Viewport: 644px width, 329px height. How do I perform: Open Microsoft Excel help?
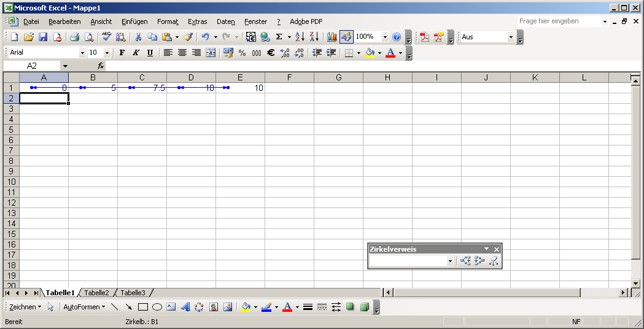[x=397, y=37]
